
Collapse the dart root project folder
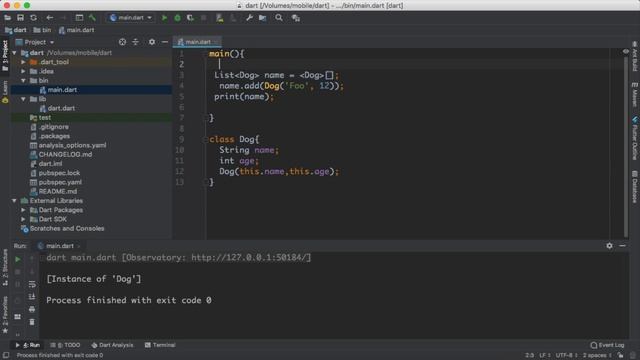coord(14,53)
